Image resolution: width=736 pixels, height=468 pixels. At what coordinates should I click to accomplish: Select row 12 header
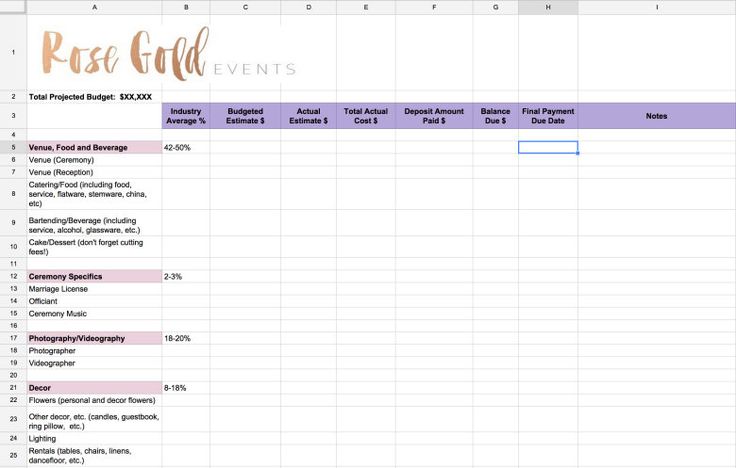click(13, 276)
